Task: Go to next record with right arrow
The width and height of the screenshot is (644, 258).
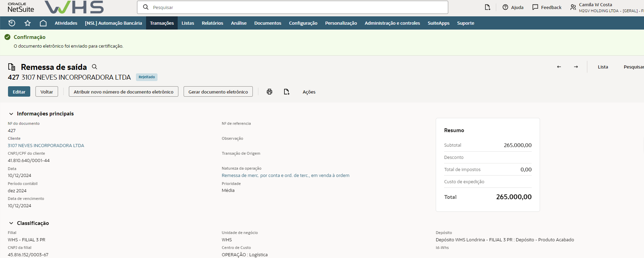Action: 576,67
